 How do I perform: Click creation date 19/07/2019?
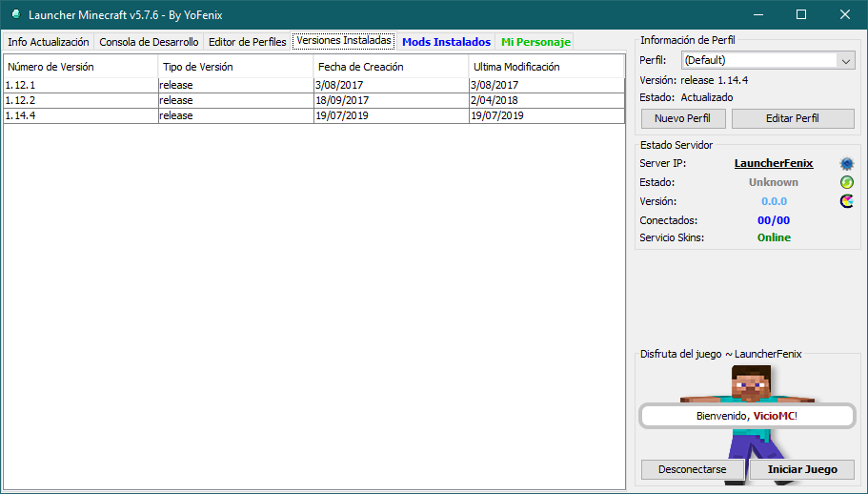(342, 115)
